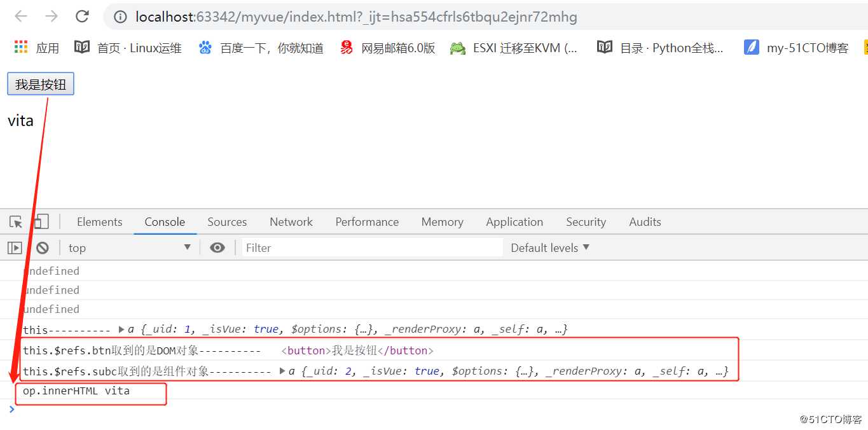The image size is (868, 430).
Task: Clear the console output
Action: click(43, 248)
